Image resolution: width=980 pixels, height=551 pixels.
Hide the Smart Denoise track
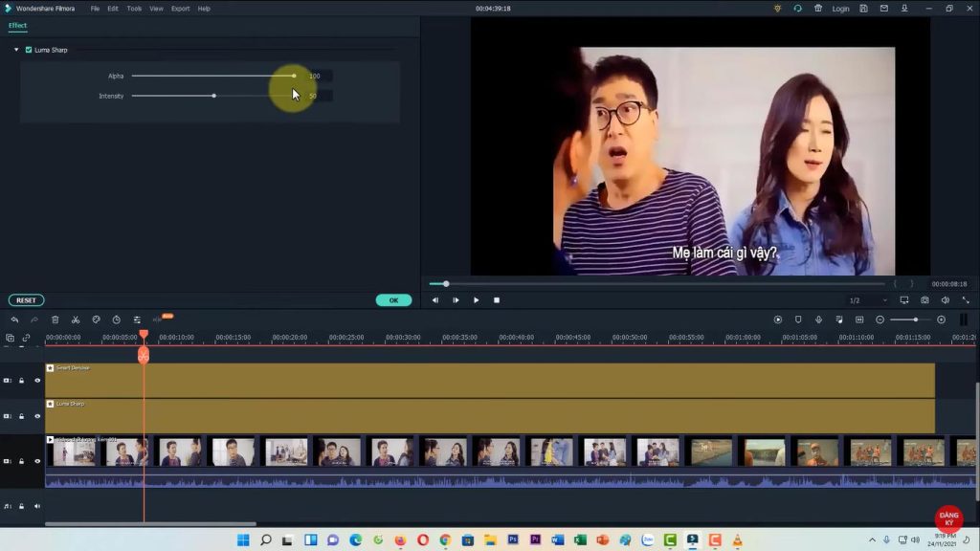37,380
